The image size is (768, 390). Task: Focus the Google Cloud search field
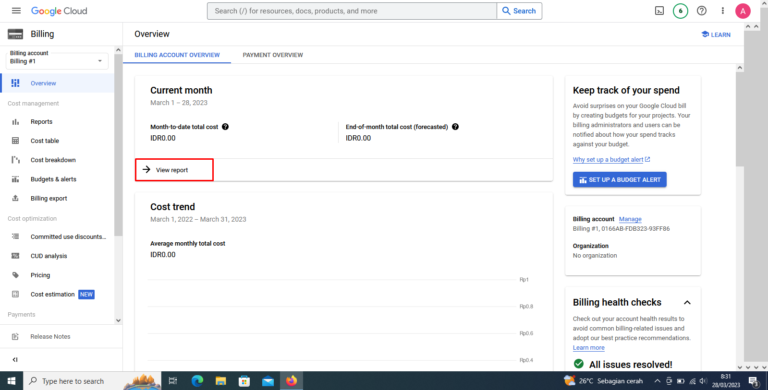(352, 11)
